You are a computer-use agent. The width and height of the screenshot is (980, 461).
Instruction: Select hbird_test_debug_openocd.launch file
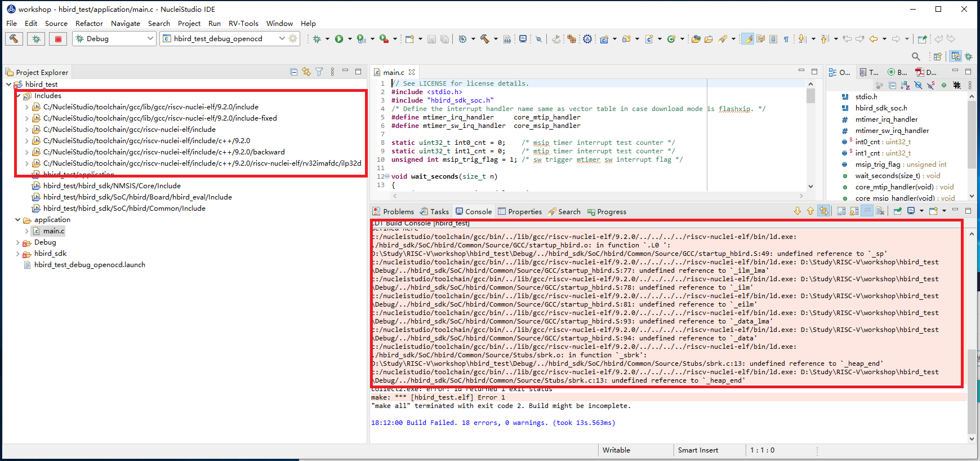pos(90,265)
